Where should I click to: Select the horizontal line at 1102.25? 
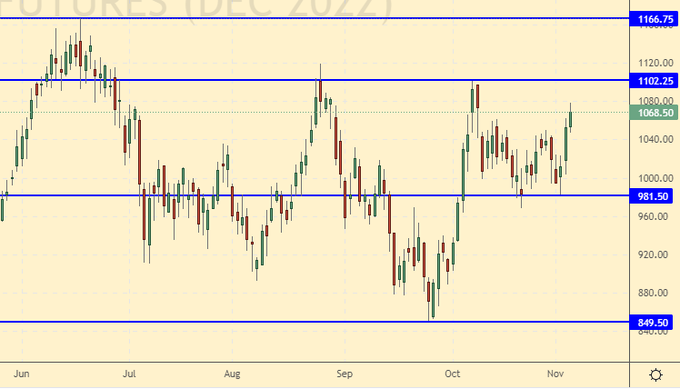coord(314,80)
